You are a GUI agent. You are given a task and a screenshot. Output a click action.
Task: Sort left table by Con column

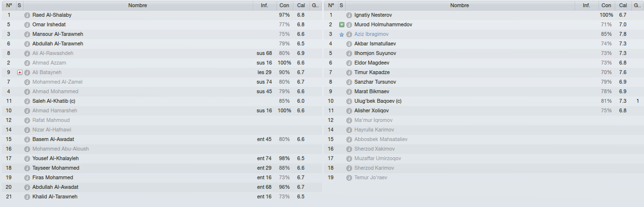click(x=284, y=6)
